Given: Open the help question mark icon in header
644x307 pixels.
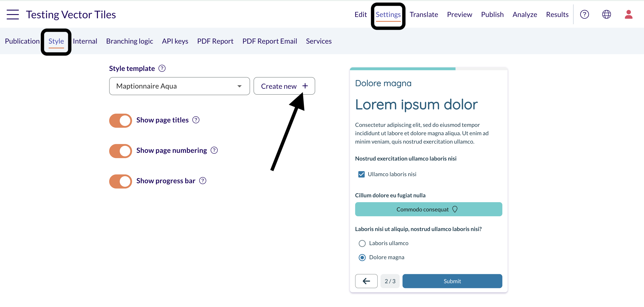Looking at the screenshot, I should (x=584, y=15).
